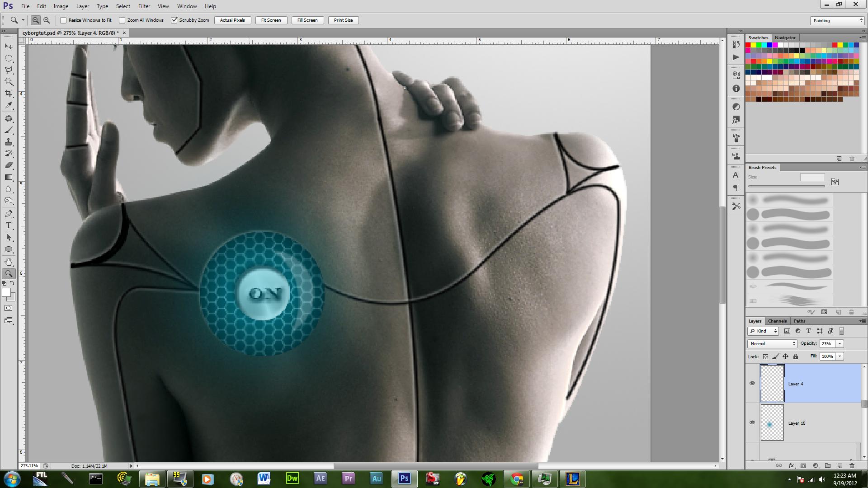This screenshot has height=488, width=868.
Task: Open the Actions panel play icon
Action: [736, 57]
